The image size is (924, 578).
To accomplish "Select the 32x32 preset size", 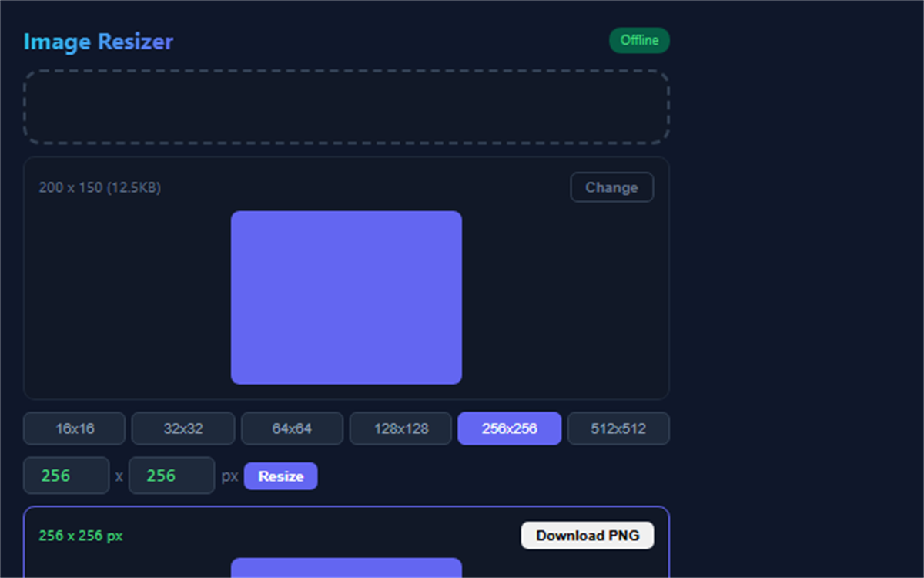I will 183,428.
